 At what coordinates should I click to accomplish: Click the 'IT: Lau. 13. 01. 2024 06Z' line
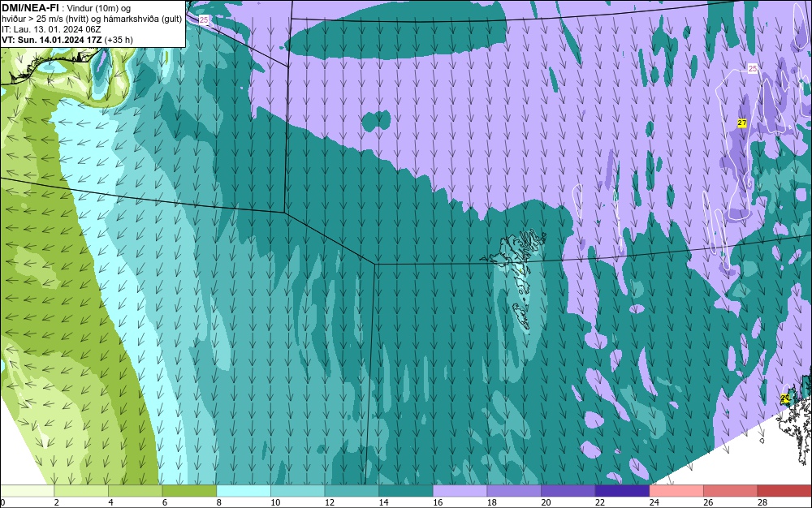(51, 29)
